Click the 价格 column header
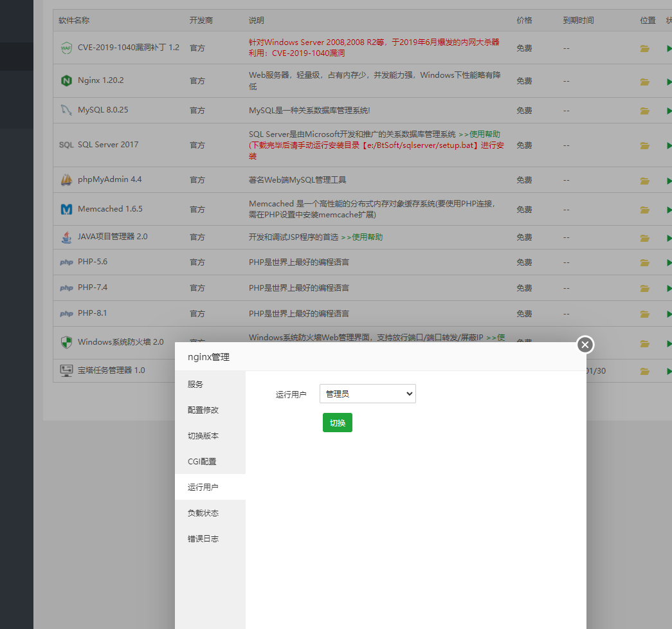This screenshot has height=629, width=672. (524, 20)
